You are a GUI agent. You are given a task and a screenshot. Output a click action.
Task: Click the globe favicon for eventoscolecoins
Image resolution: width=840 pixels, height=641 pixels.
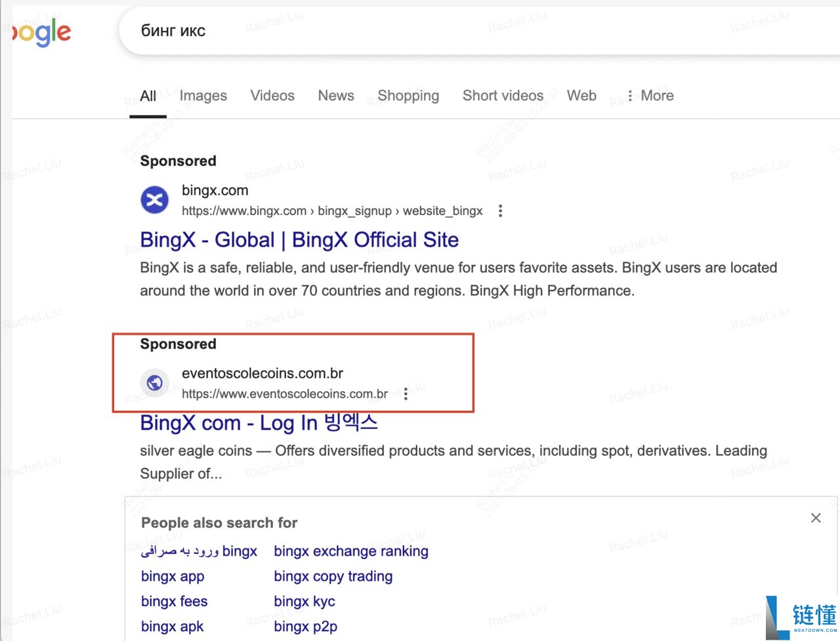[x=155, y=383]
